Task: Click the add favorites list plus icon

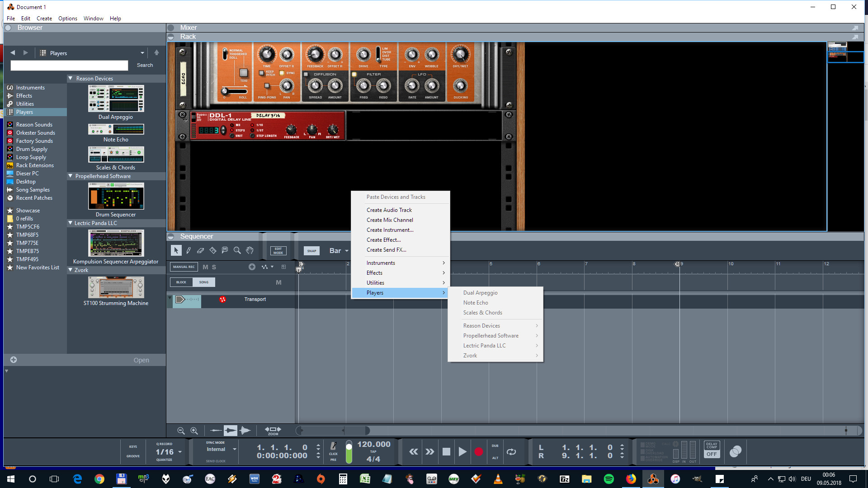Action: tap(14, 360)
